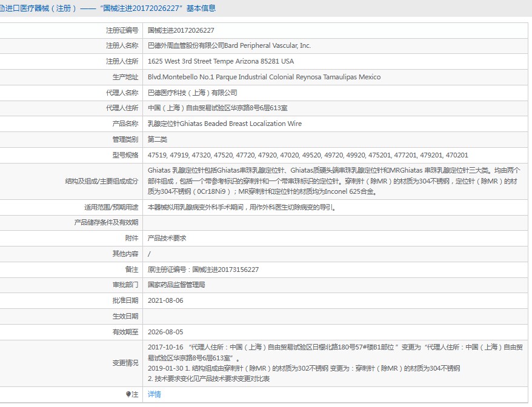The height and width of the screenshot is (407, 532).
Task: Click the page title 进口医疗器械（注册）基本信息
Action: (x=109, y=8)
